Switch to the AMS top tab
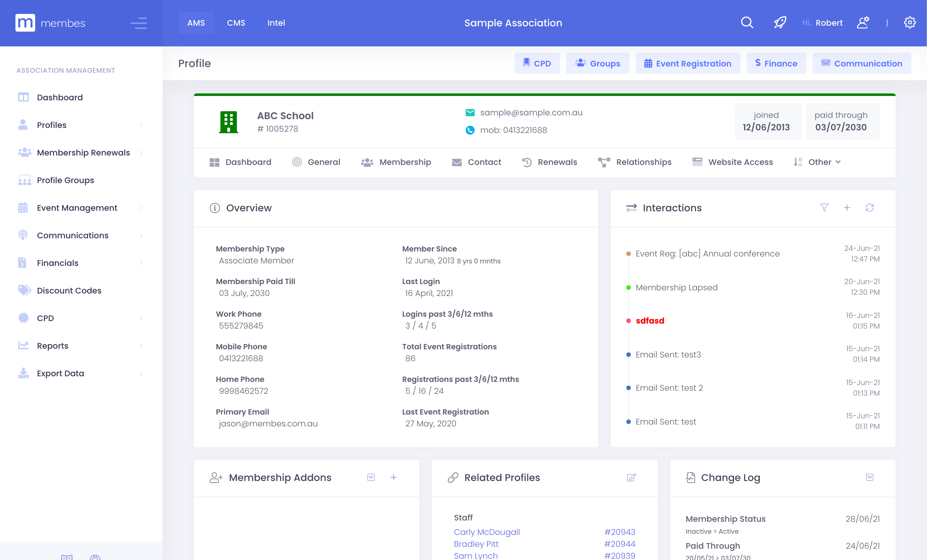This screenshot has width=927, height=560. (x=196, y=23)
